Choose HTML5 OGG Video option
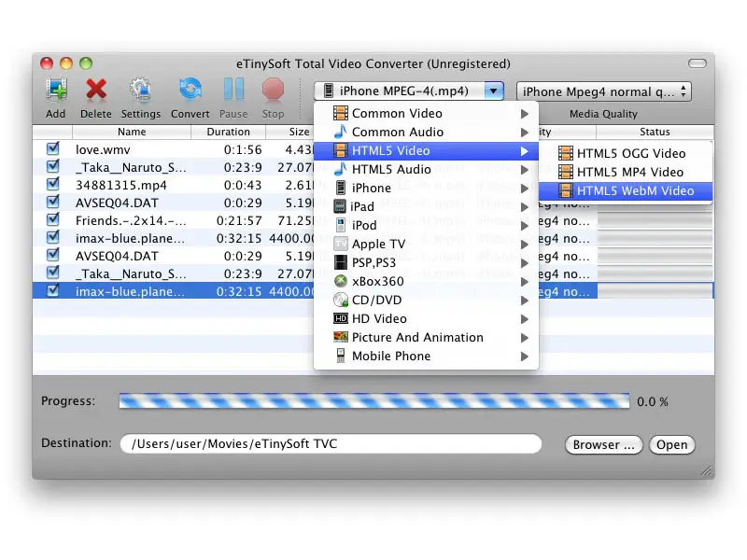Image resolution: width=747 pixels, height=560 pixels. point(626,153)
